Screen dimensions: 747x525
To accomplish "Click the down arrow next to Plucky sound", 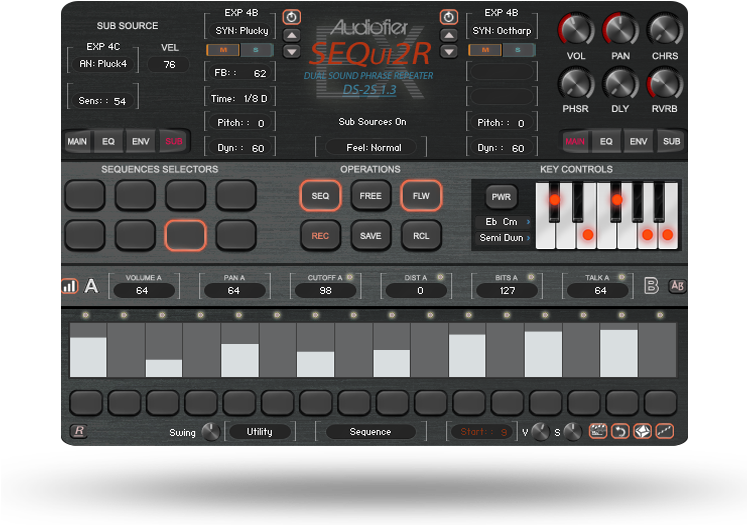I will pos(292,51).
